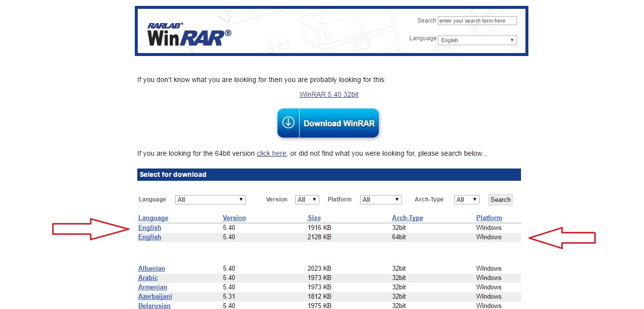This screenshot has width=644, height=309.
Task: Expand the Arch-Type filter dropdown
Action: click(467, 199)
